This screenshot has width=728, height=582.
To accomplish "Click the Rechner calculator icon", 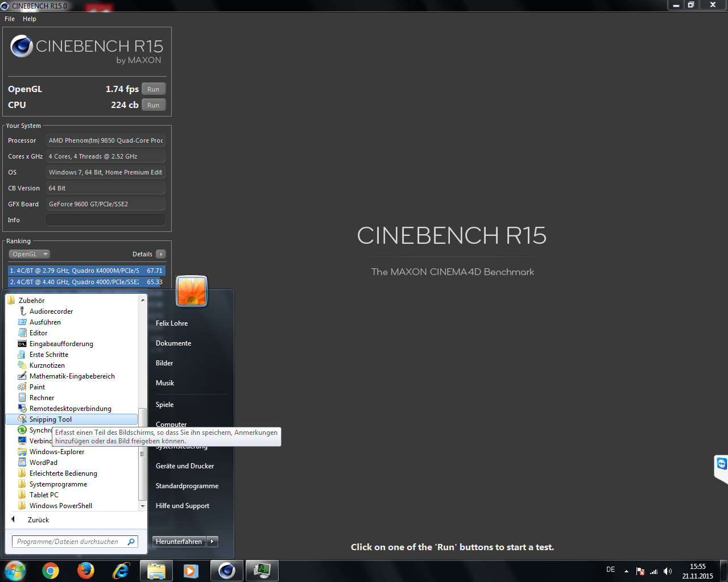I will (x=22, y=398).
